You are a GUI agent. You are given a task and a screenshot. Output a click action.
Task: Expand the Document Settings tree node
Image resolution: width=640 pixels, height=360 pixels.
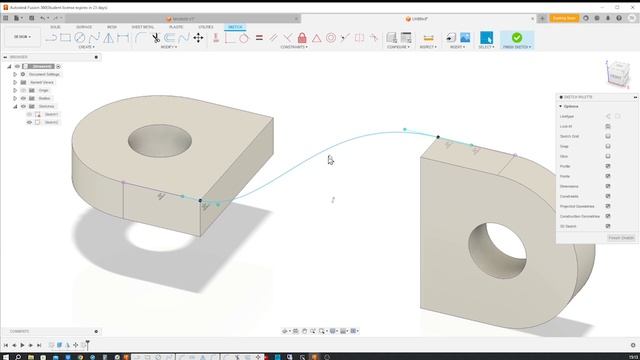point(15,74)
